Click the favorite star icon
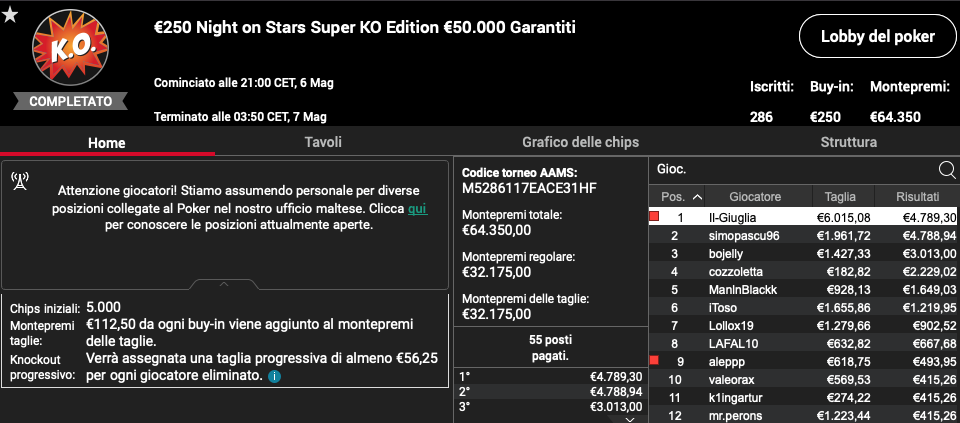The width and height of the screenshot is (960, 423). 10,15
